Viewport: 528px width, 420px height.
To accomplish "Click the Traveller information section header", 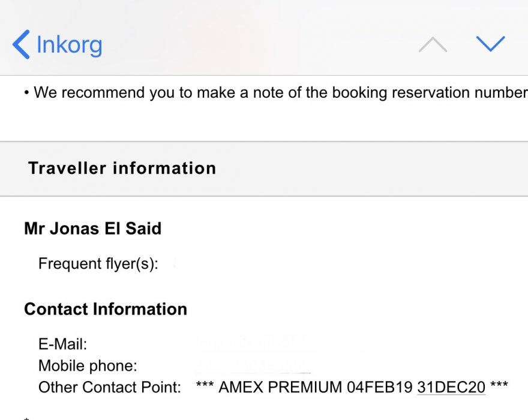I will [x=122, y=168].
